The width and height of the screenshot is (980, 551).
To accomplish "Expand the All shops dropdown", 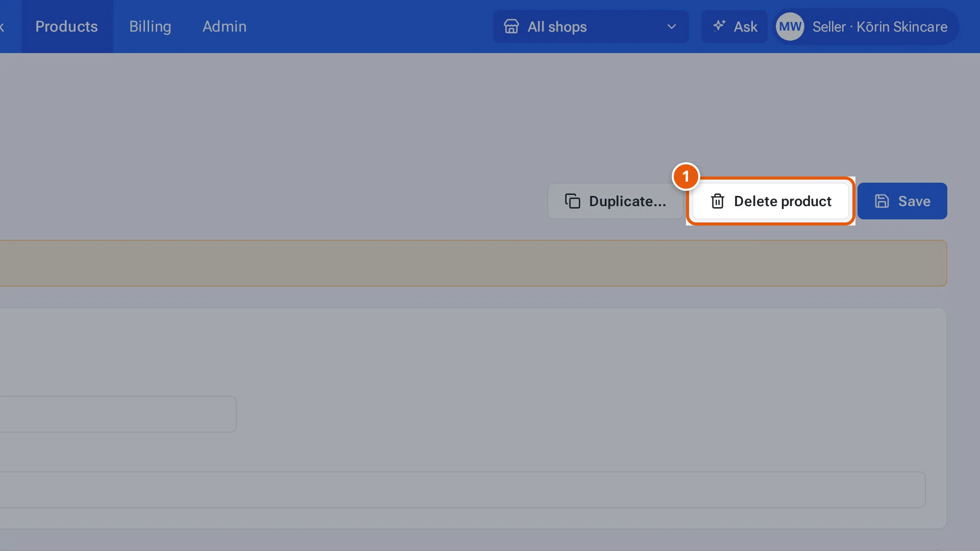I will point(591,27).
